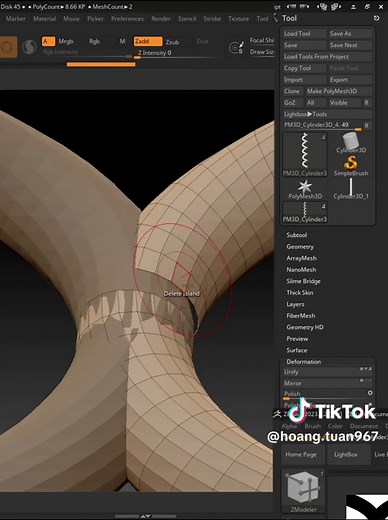The image size is (388, 520).
Task: Click the Import button
Action: pyautogui.click(x=304, y=80)
